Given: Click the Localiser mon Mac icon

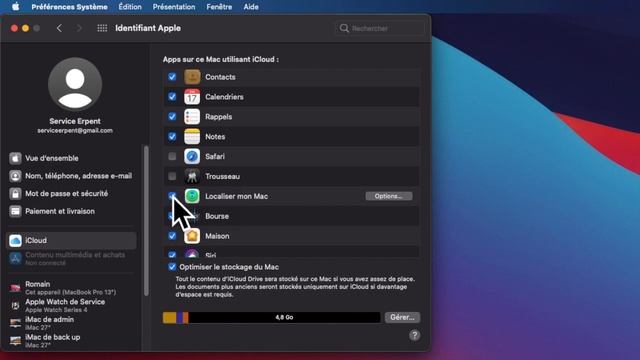Looking at the screenshot, I should [x=192, y=196].
